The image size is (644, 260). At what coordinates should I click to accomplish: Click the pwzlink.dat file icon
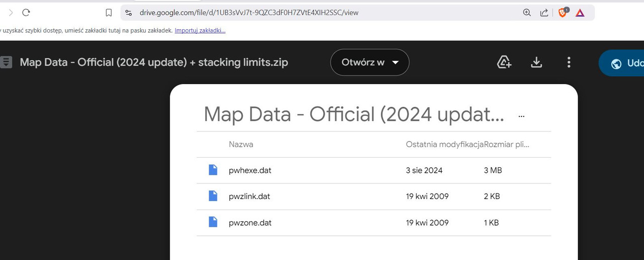[213, 197]
